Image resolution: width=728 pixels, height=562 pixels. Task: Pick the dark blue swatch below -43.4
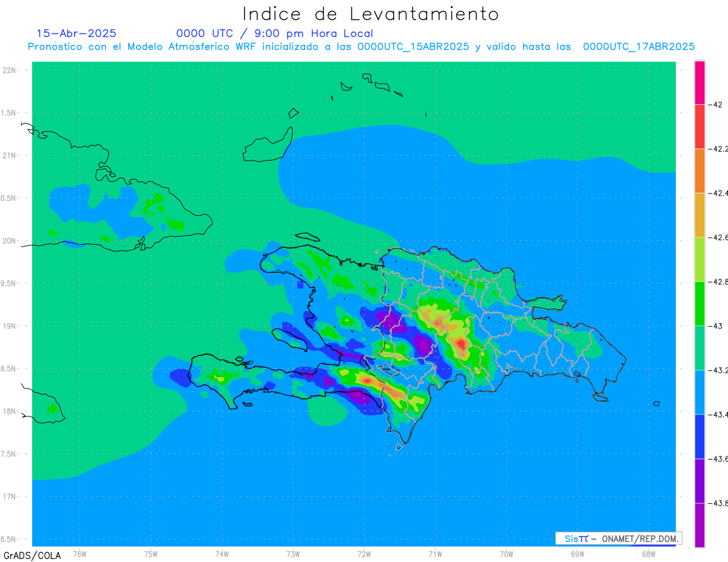coord(699,436)
